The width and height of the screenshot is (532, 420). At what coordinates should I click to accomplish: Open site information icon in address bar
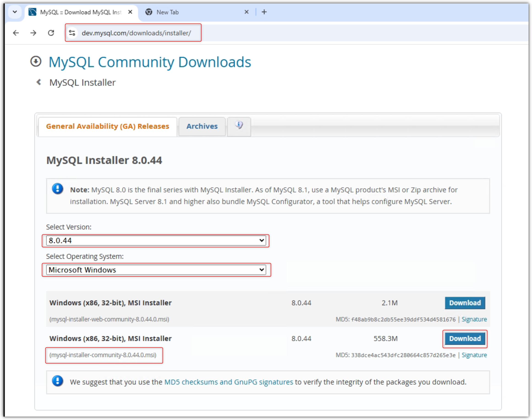coord(72,33)
